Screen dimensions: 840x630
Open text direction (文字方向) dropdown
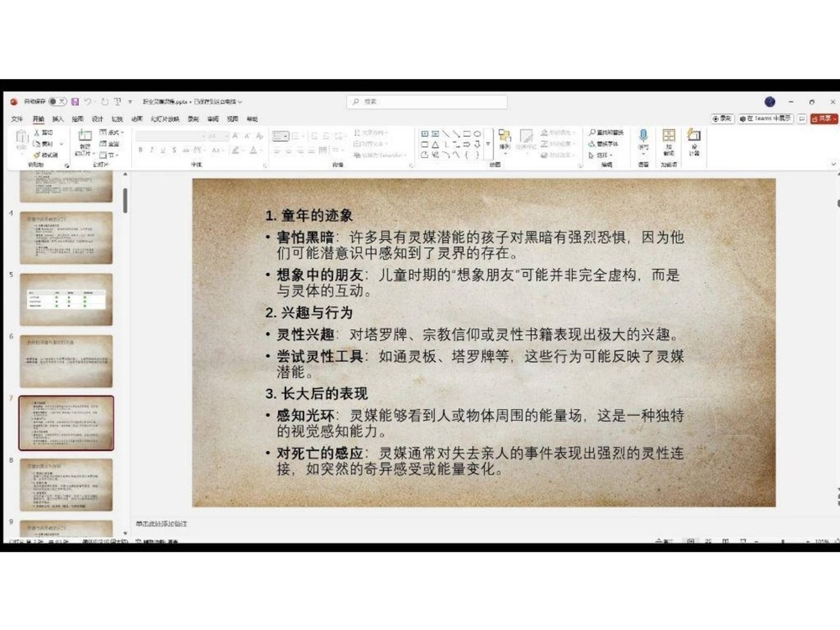point(370,133)
